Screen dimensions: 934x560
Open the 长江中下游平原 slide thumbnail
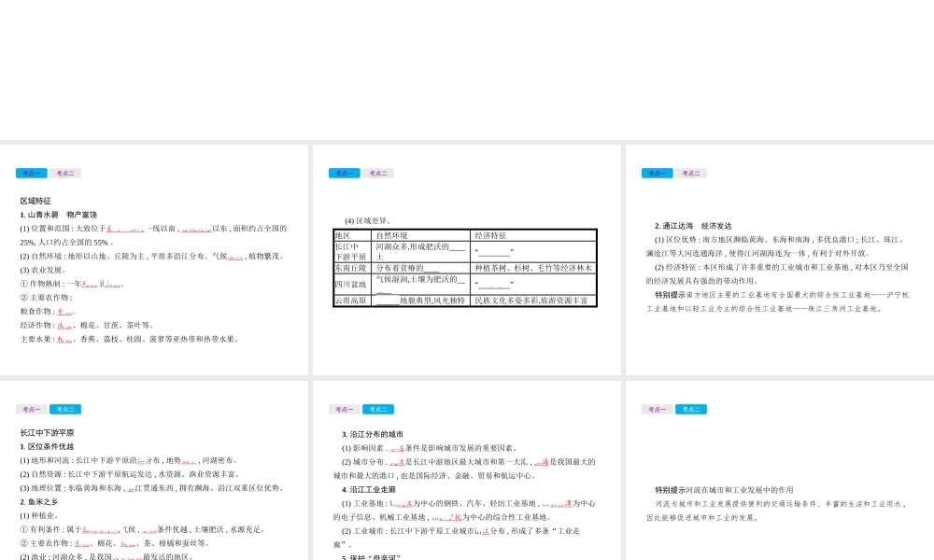tap(154, 470)
